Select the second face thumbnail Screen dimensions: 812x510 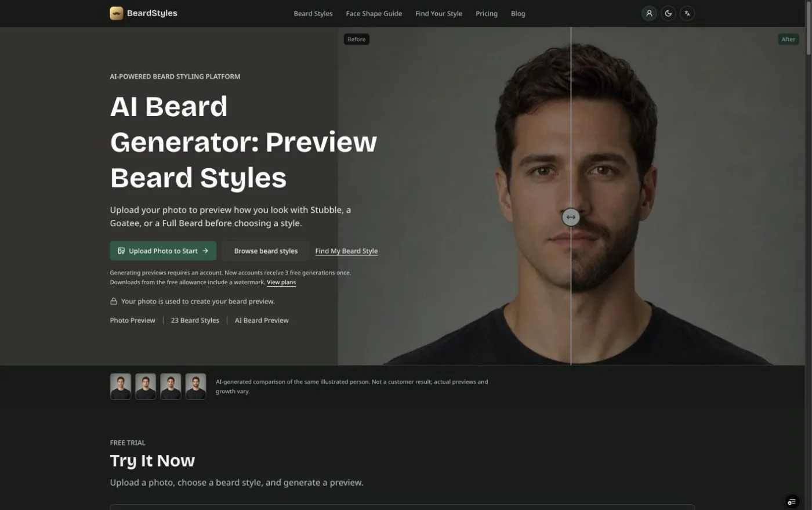coord(146,386)
